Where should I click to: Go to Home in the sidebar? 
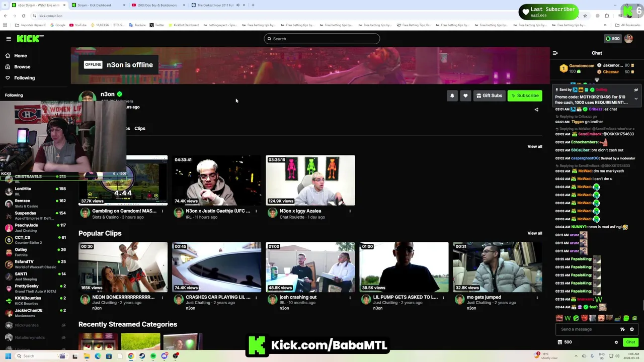click(x=16, y=56)
